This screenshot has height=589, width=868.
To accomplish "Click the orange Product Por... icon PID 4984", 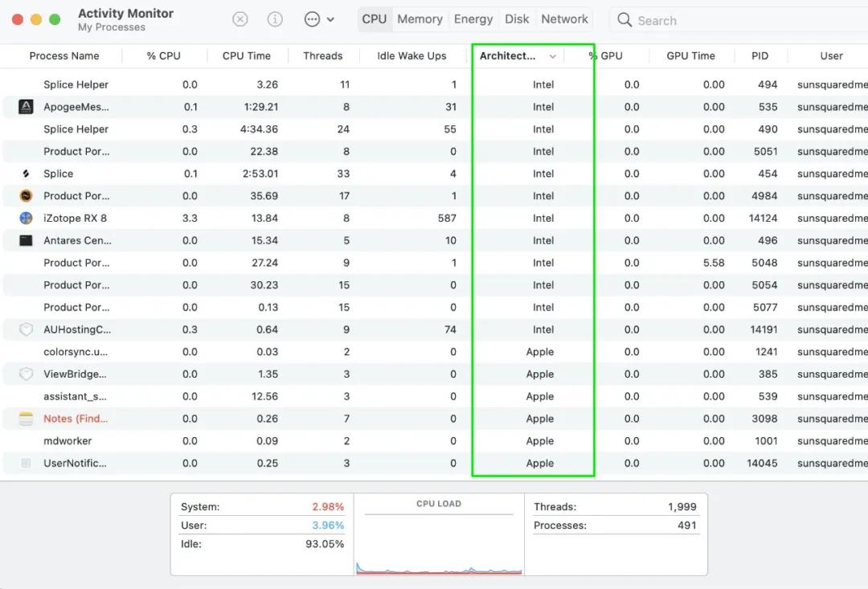I will coord(26,195).
